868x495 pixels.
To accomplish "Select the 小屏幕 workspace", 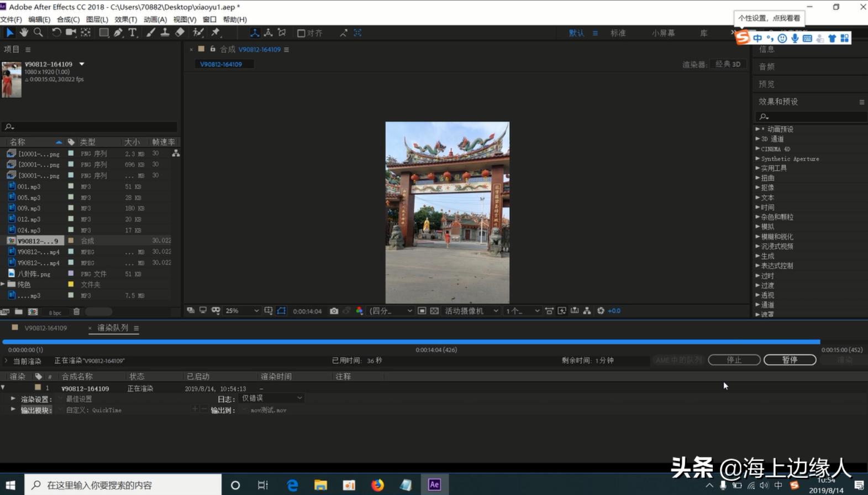I will (x=662, y=33).
